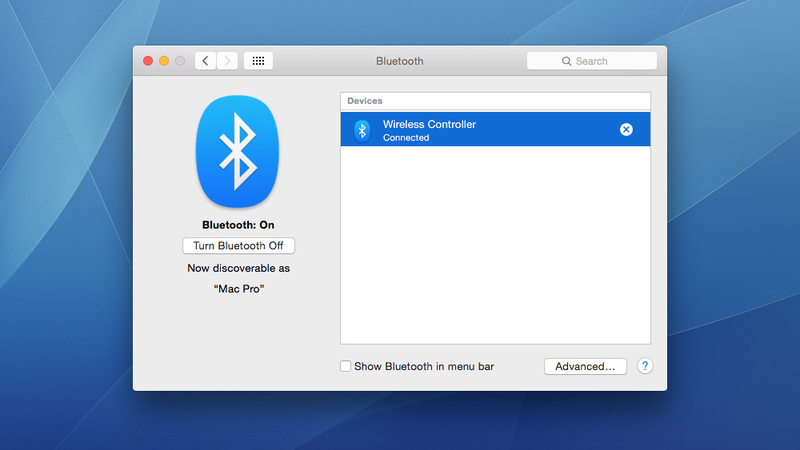Click the magnifier icon in Search field
The image size is (800, 450).
pyautogui.click(x=566, y=61)
